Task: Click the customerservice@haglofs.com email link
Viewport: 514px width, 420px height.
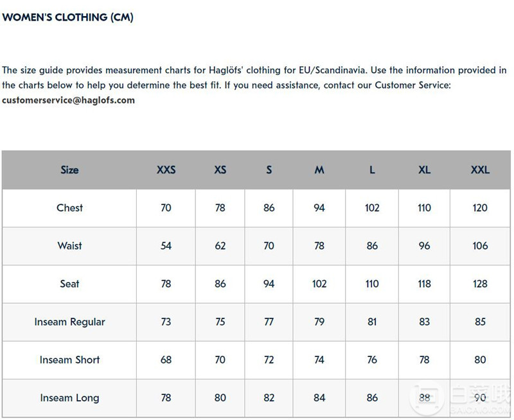Action: pyautogui.click(x=68, y=100)
